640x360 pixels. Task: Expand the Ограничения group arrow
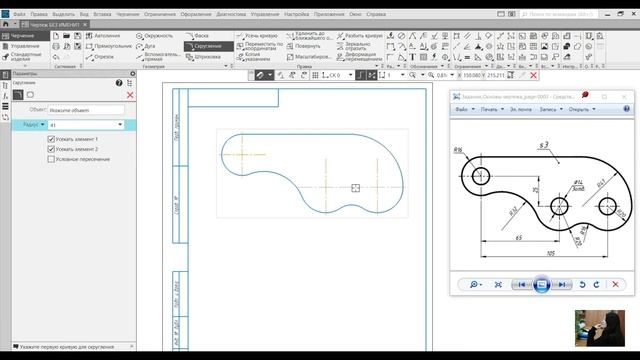[x=486, y=66]
